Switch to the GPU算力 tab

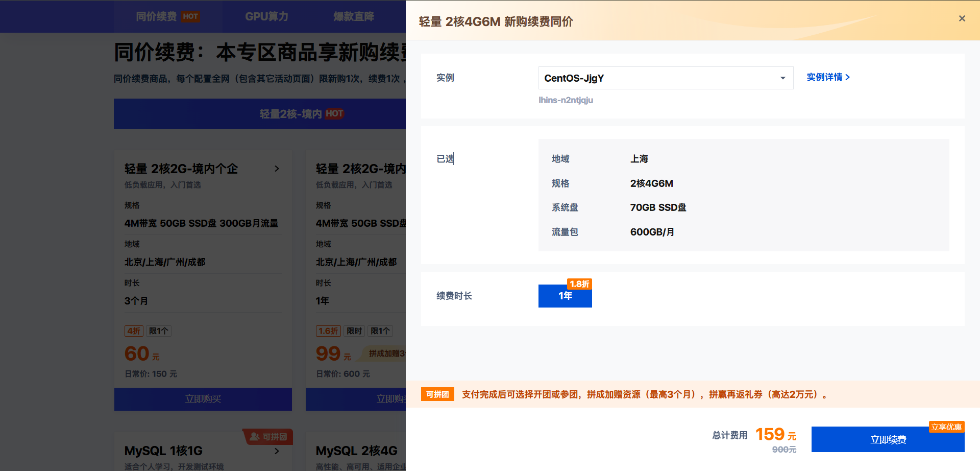pyautogui.click(x=266, y=16)
